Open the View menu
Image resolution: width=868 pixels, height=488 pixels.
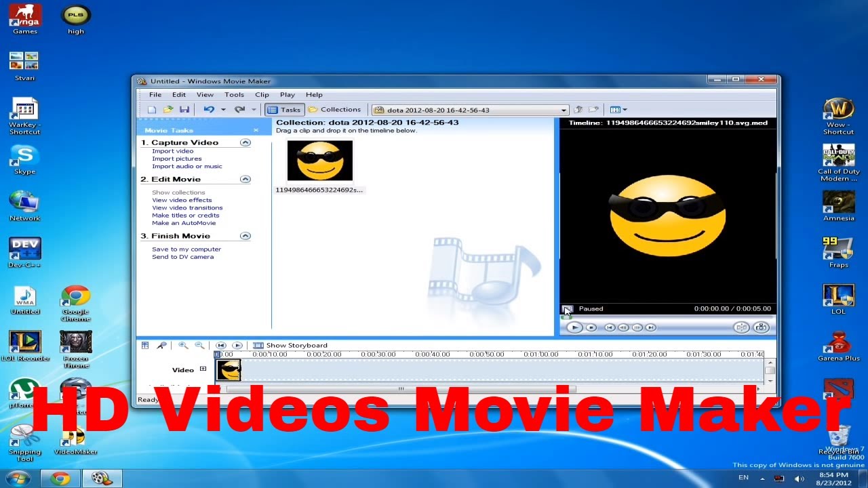coord(205,95)
